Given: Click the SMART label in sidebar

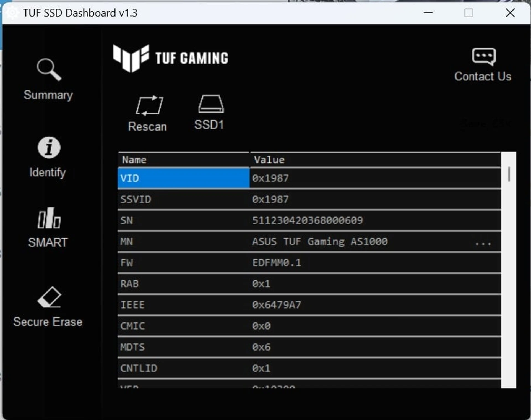Looking at the screenshot, I should tap(48, 242).
